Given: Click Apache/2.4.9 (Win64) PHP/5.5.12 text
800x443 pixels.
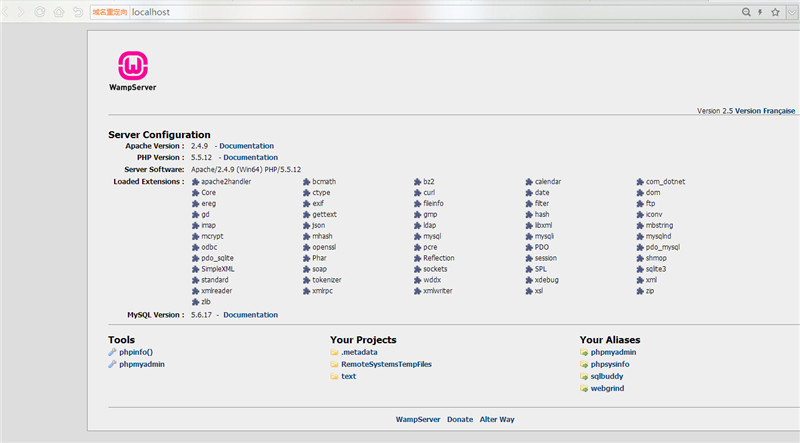Looking at the screenshot, I should click(x=246, y=169).
